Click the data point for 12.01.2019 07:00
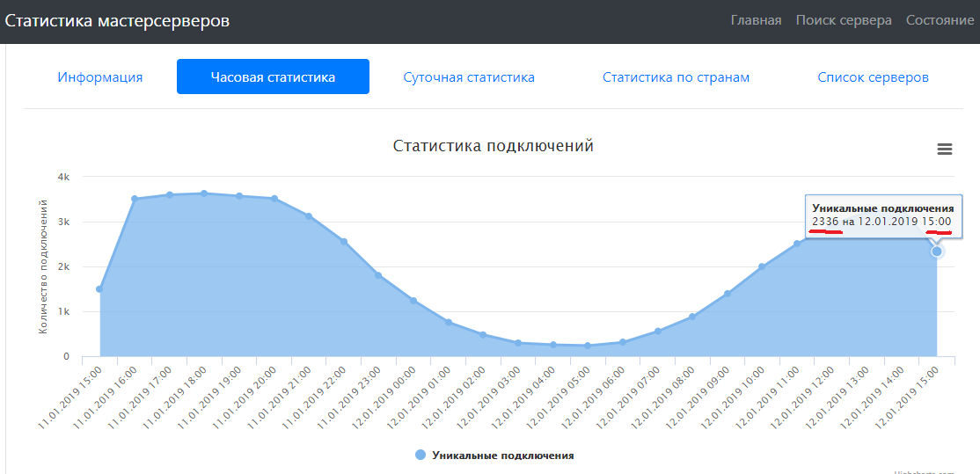 [657, 331]
